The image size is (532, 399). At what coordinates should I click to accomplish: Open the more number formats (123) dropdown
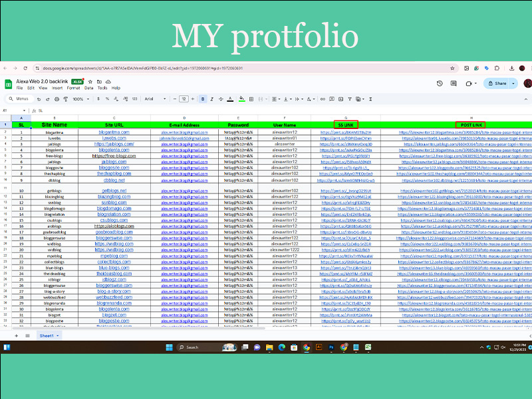pos(134,99)
